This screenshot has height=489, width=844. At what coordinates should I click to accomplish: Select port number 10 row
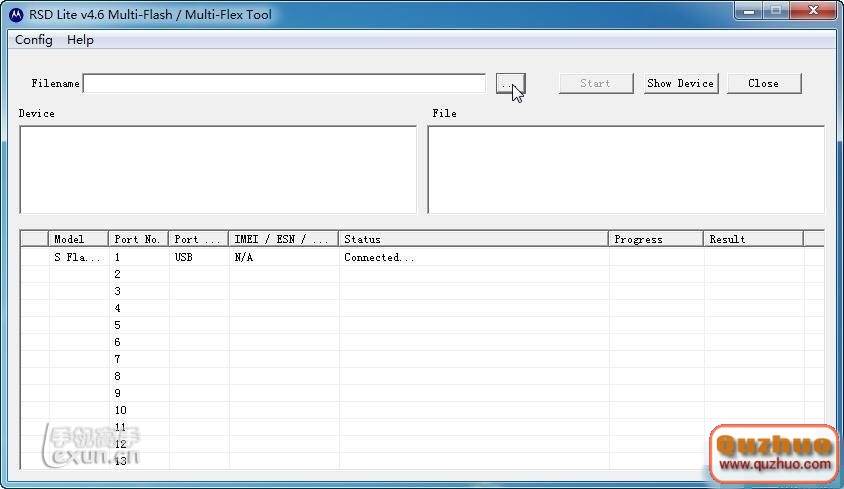(x=422, y=410)
